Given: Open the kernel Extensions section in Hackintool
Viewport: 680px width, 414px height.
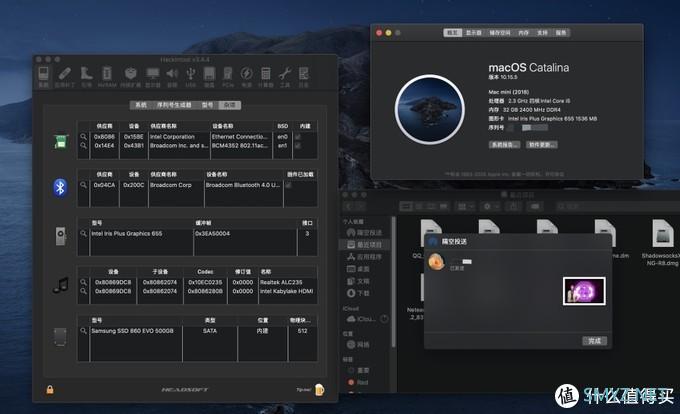Looking at the screenshot, I should (x=131, y=77).
